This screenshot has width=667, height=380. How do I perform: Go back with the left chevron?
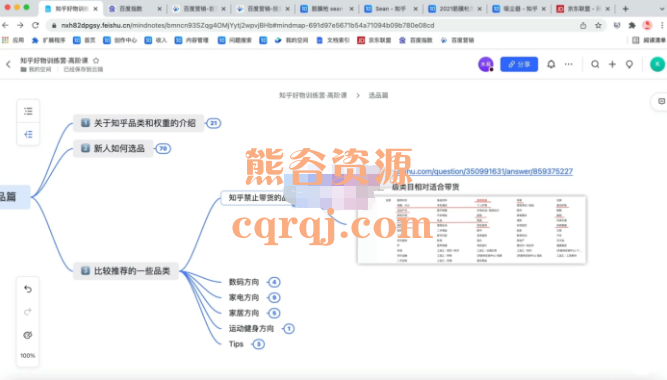point(9,65)
